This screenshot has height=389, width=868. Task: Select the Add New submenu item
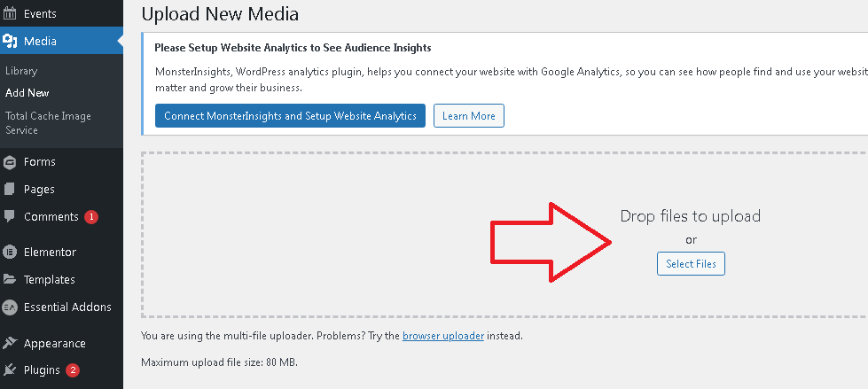click(x=27, y=93)
